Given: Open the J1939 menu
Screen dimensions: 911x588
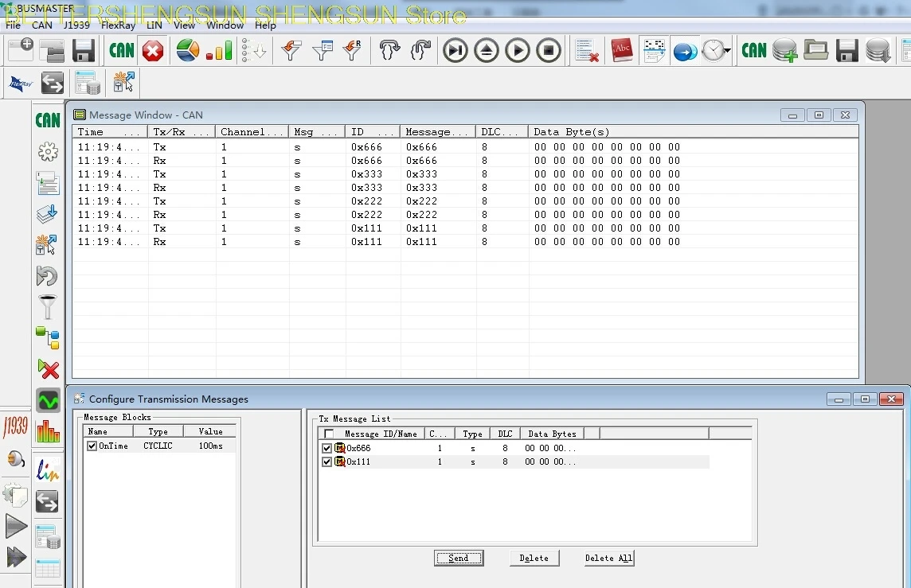Looking at the screenshot, I should 76,25.
